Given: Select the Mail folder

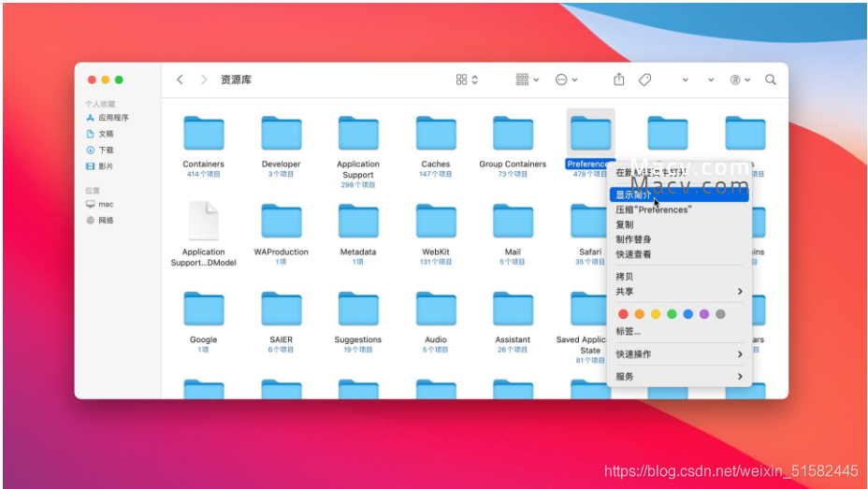Looking at the screenshot, I should [x=514, y=222].
